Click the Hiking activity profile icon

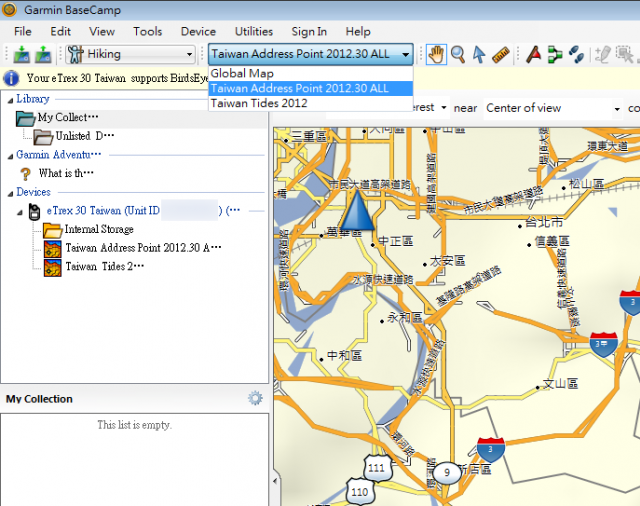point(76,54)
